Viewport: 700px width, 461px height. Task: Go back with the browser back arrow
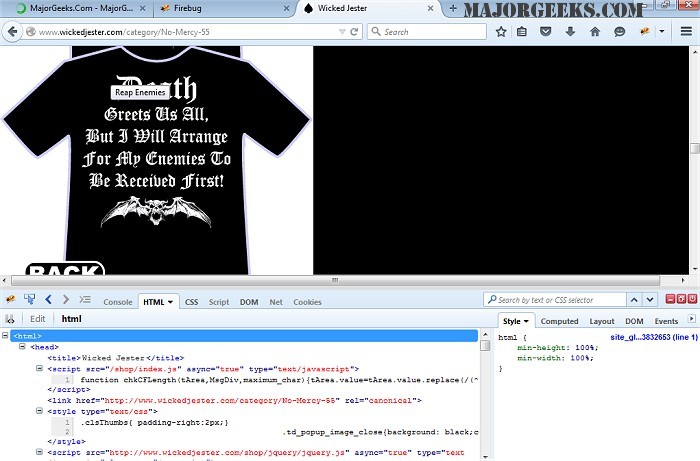tap(12, 32)
